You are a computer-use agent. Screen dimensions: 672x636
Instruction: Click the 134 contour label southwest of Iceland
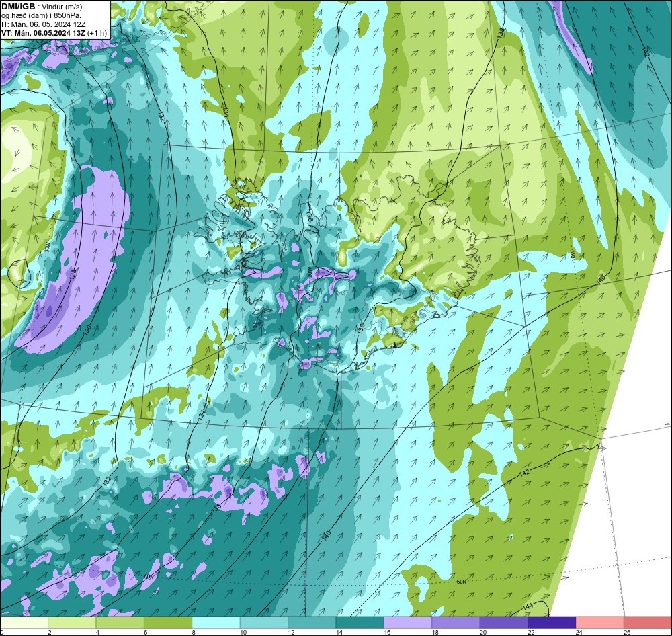(x=202, y=414)
